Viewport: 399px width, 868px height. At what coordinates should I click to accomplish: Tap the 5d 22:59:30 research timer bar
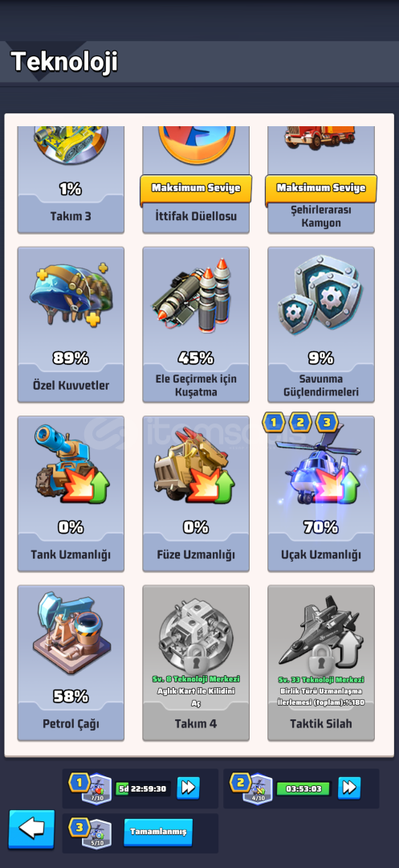(143, 788)
